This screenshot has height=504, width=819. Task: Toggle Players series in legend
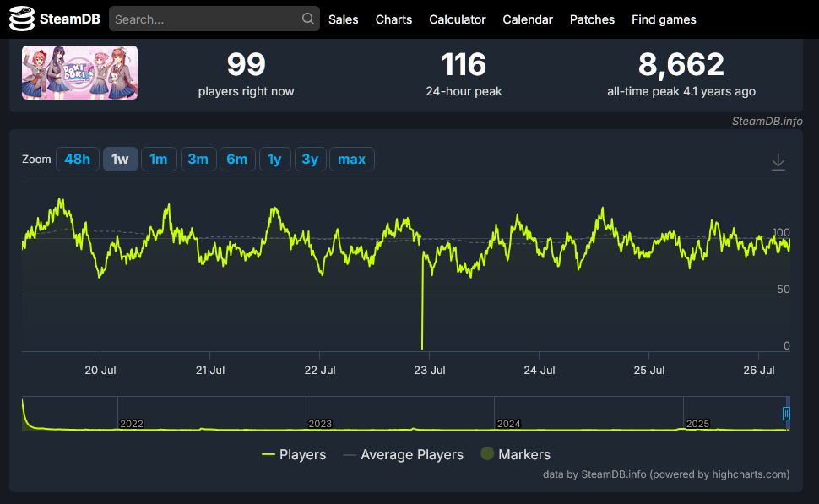pyautogui.click(x=294, y=454)
